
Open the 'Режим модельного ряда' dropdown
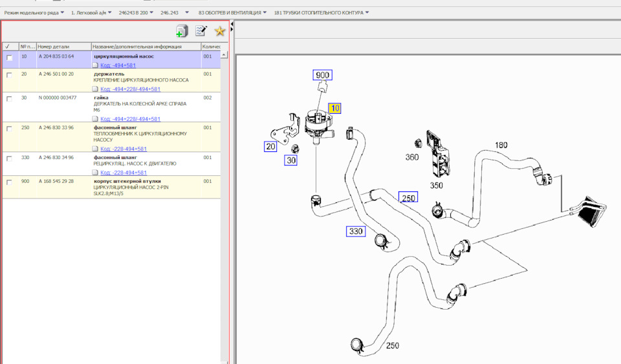tap(34, 12)
